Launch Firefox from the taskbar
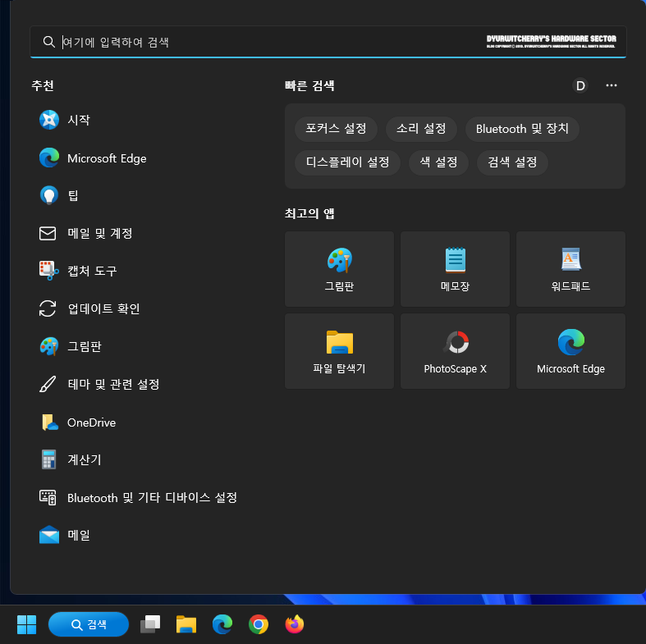 tap(295, 624)
